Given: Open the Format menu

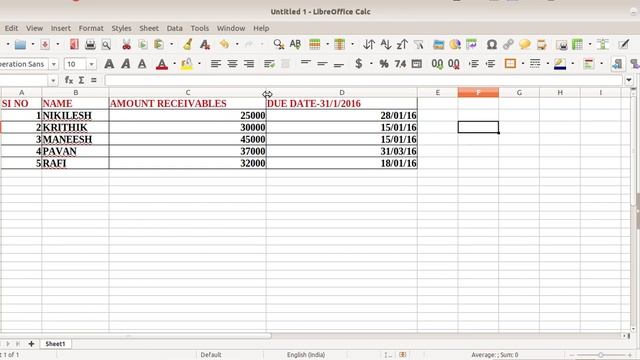Looking at the screenshot, I should tap(91, 28).
